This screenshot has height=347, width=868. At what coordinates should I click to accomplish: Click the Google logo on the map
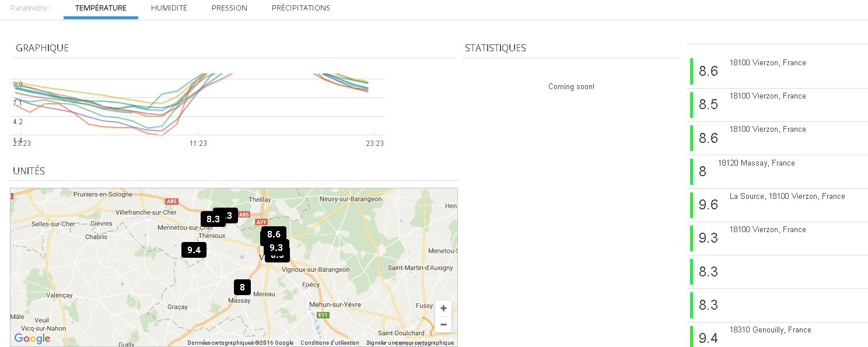[x=32, y=338]
